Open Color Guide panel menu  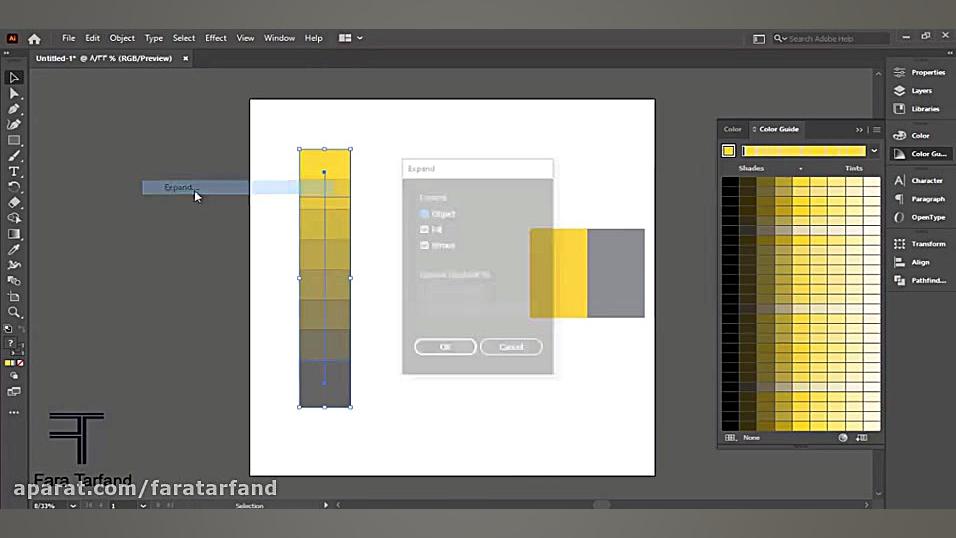tap(877, 129)
